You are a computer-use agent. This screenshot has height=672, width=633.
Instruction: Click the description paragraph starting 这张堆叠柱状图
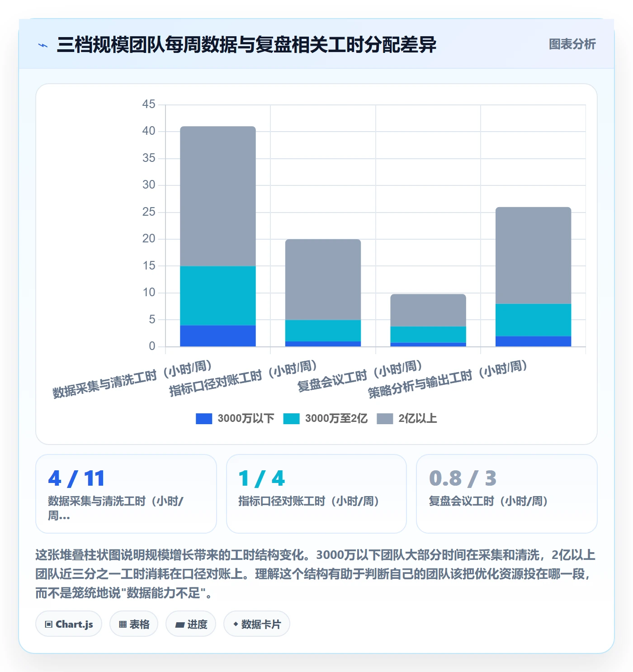point(315,574)
